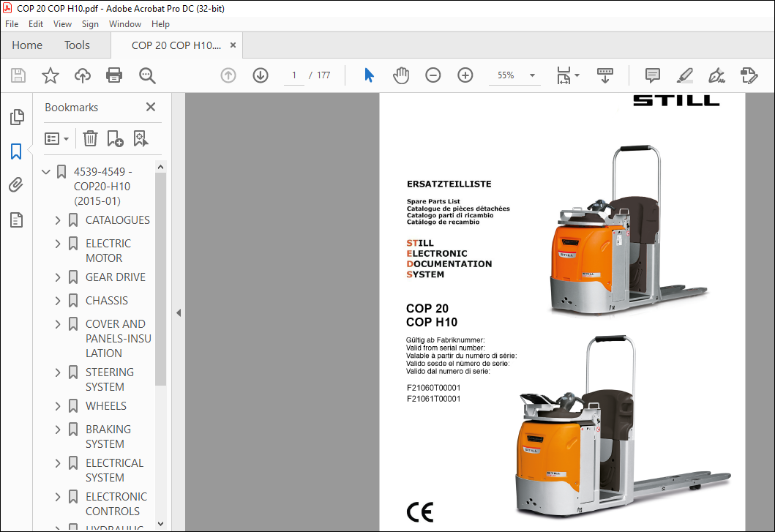Add a new bookmark

pyautogui.click(x=115, y=138)
